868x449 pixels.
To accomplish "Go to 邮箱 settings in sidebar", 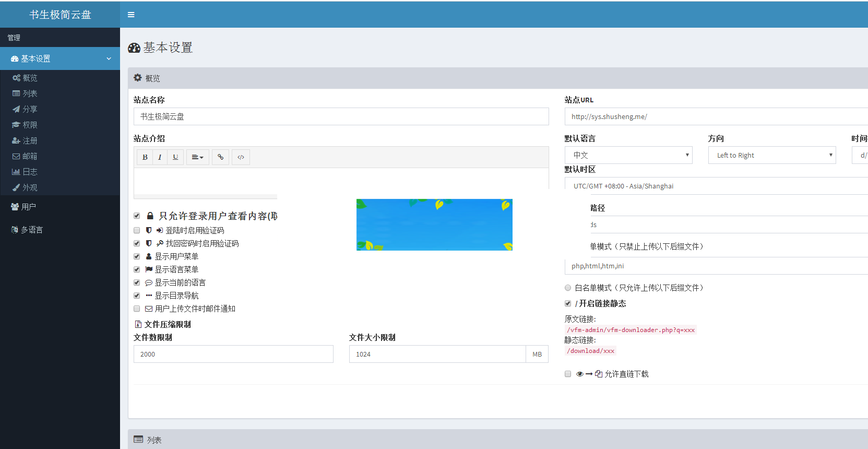I will (x=30, y=156).
